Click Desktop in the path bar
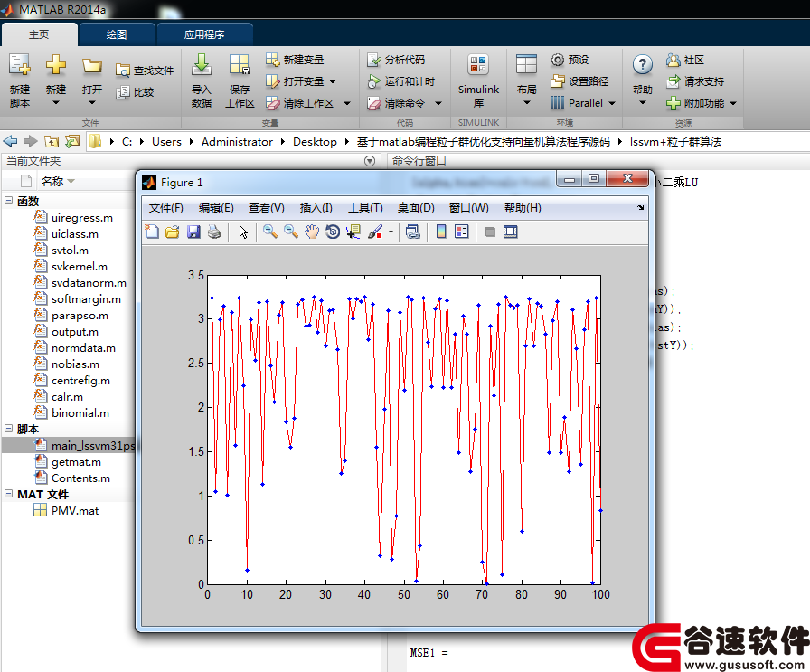The width and height of the screenshot is (810, 672). 315,142
